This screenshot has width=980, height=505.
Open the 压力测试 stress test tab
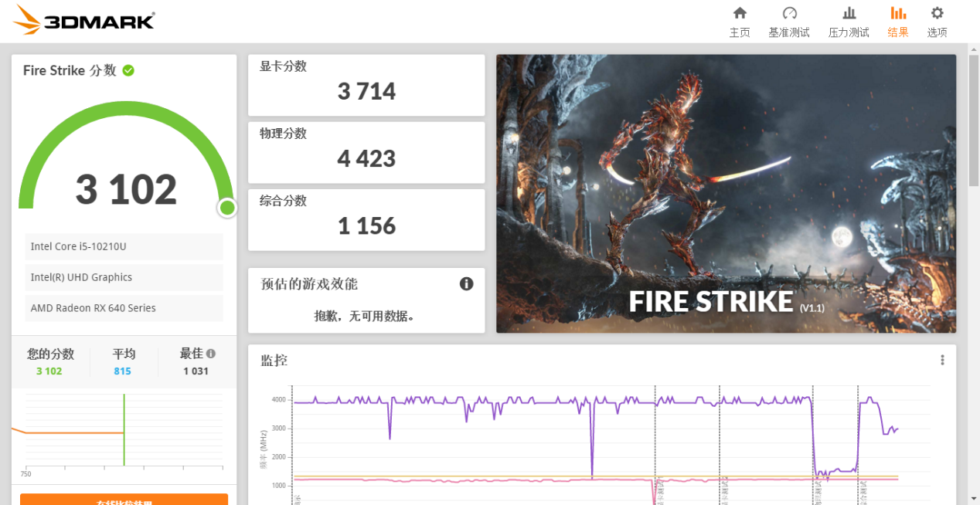[849, 22]
